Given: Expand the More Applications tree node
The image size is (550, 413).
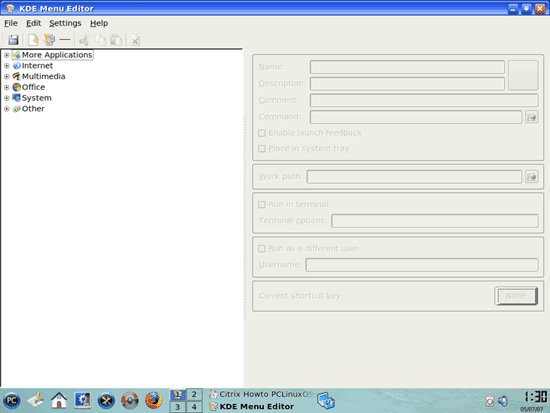Looking at the screenshot, I should pyautogui.click(x=7, y=55).
